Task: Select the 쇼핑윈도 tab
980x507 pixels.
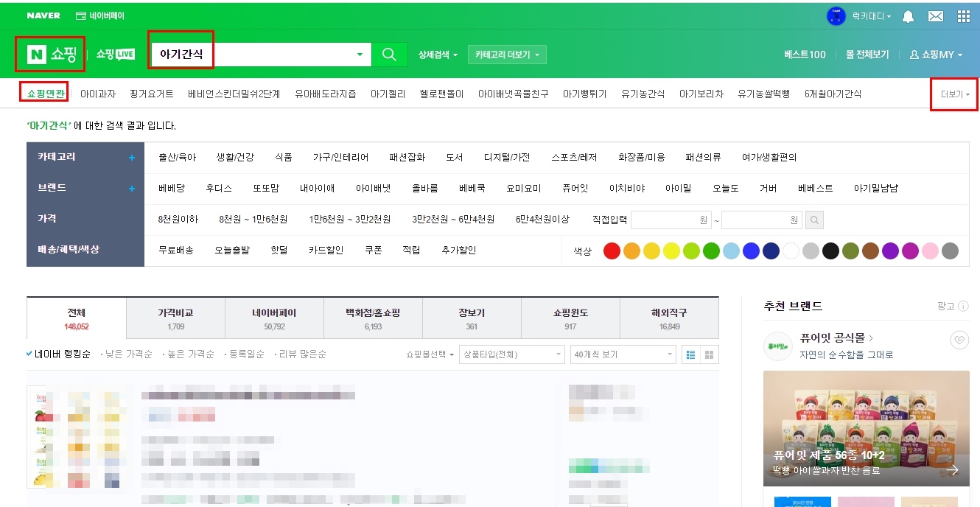Action: (570, 318)
